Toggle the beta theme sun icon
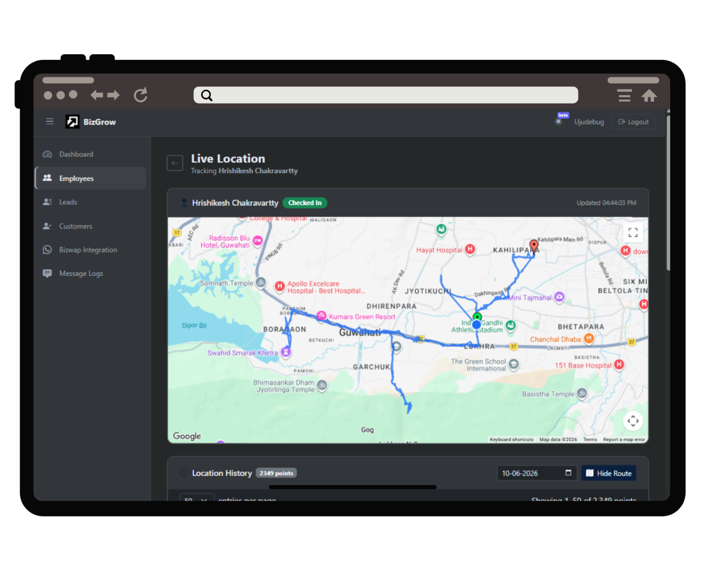702x588 pixels. [558, 122]
